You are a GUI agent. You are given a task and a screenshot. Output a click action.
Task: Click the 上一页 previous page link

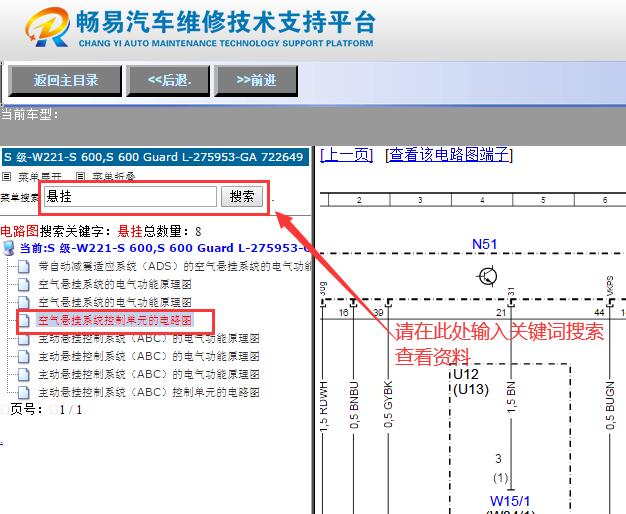[347, 155]
